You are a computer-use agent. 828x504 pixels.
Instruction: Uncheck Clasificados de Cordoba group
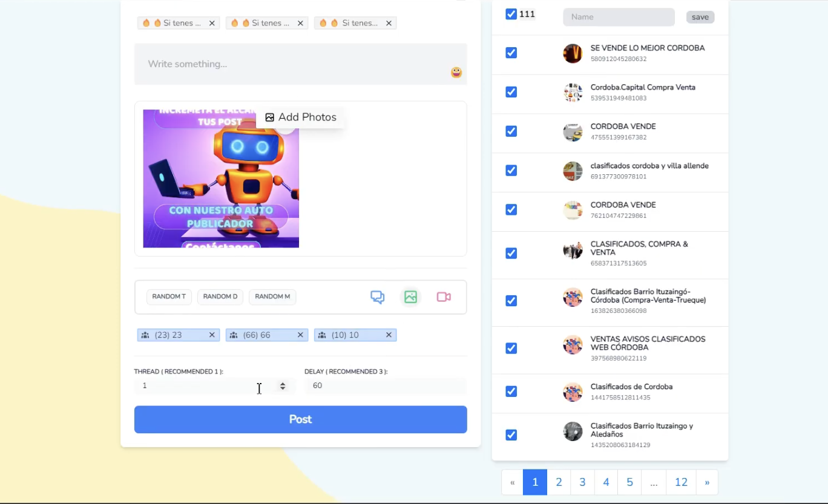tap(511, 391)
